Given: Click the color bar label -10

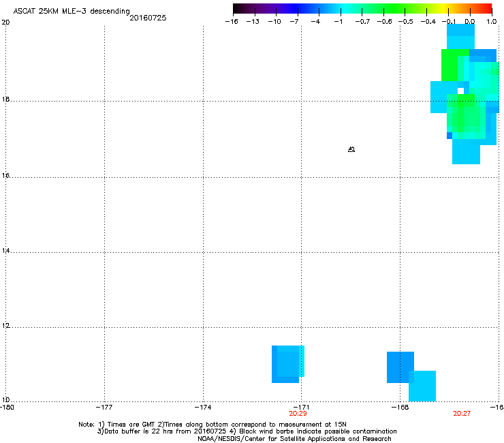Looking at the screenshot, I should click(274, 22).
